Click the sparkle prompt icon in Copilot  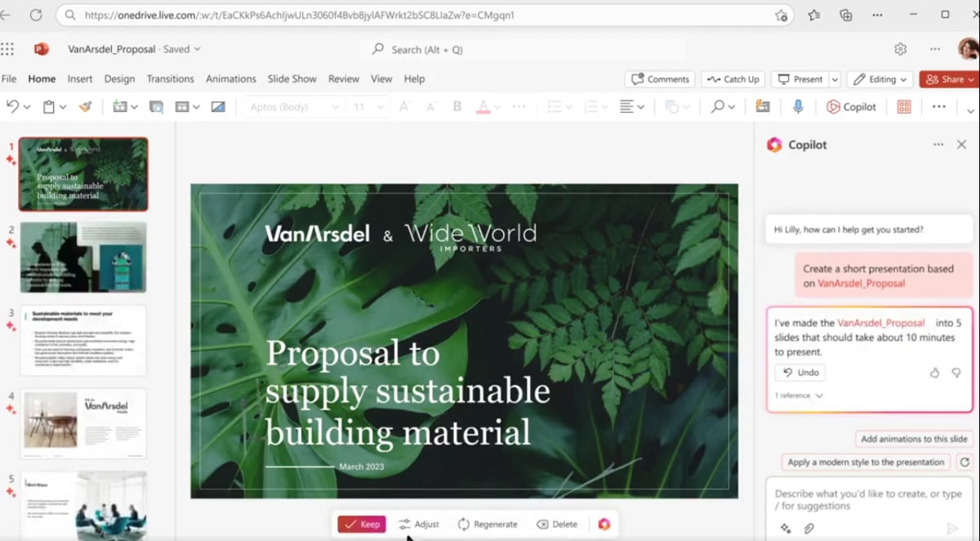click(x=786, y=529)
